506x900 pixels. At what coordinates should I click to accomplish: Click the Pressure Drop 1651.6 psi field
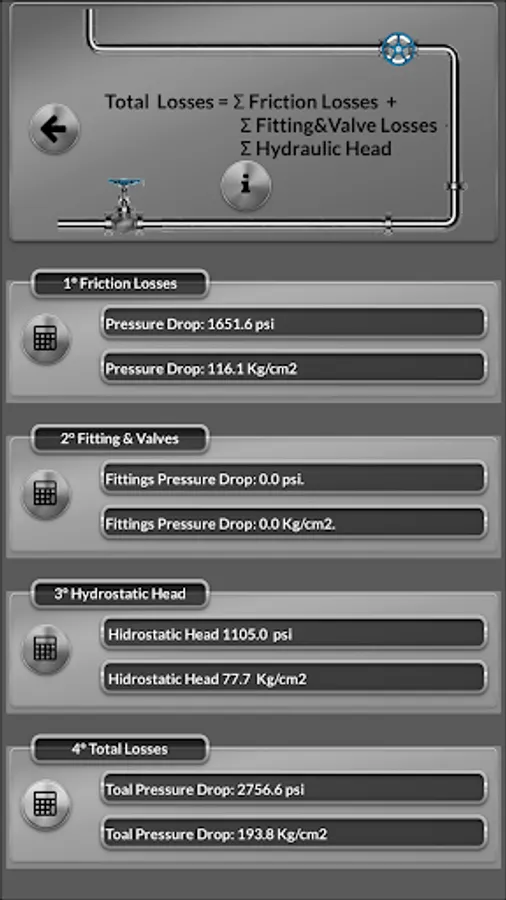[x=294, y=323]
